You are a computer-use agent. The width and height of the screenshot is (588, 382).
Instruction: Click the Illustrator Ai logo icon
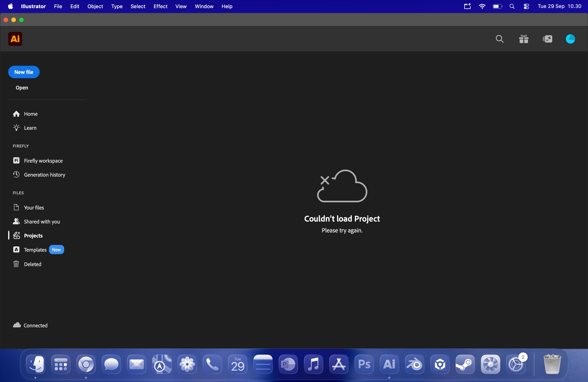[x=15, y=39]
